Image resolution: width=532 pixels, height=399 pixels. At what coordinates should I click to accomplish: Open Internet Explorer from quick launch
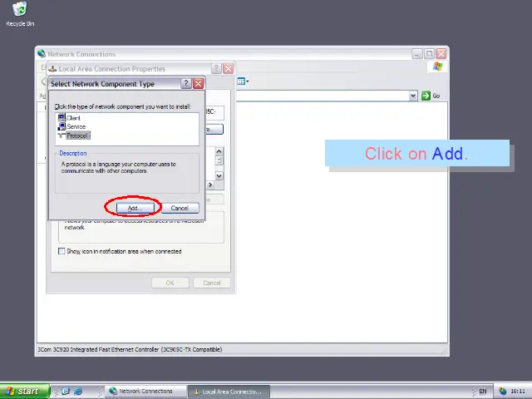click(x=78, y=391)
